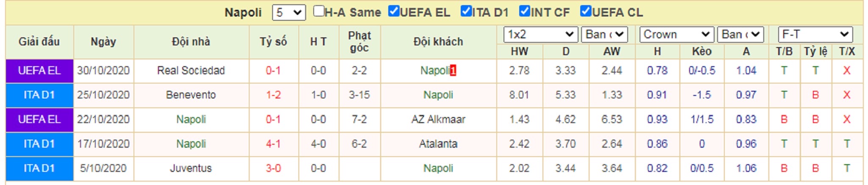Uncheck the UEFA EL filter checkbox

(394, 11)
